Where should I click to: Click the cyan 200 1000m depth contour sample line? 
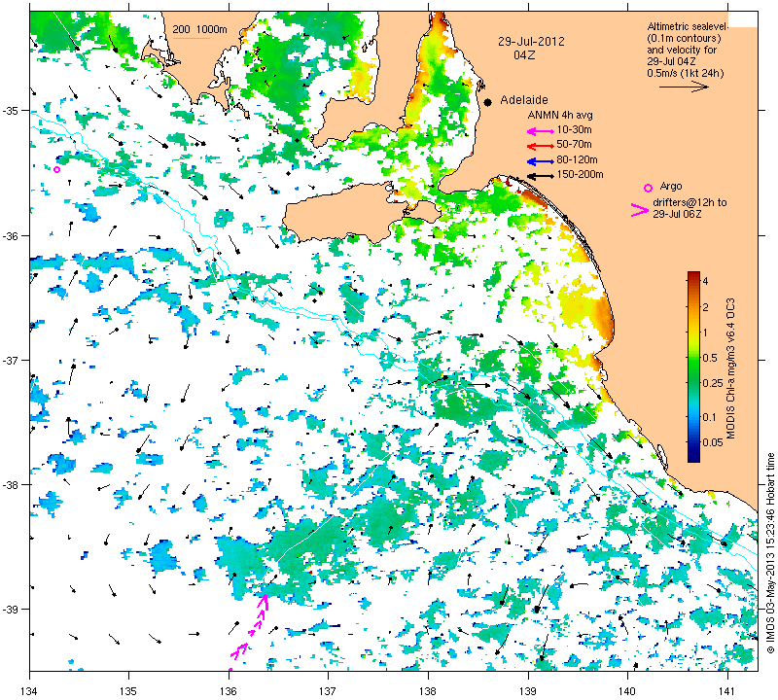191,39
